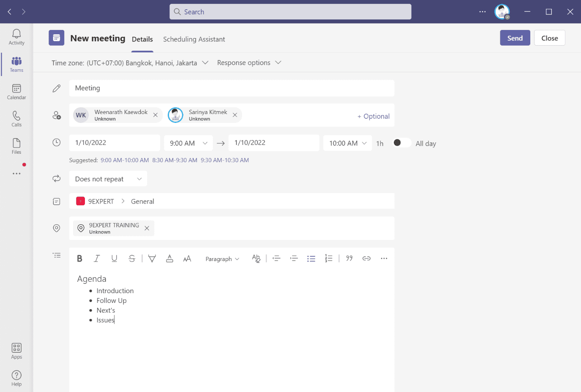
Task: Apply strikethrough formatting in the editor
Action: 132,258
